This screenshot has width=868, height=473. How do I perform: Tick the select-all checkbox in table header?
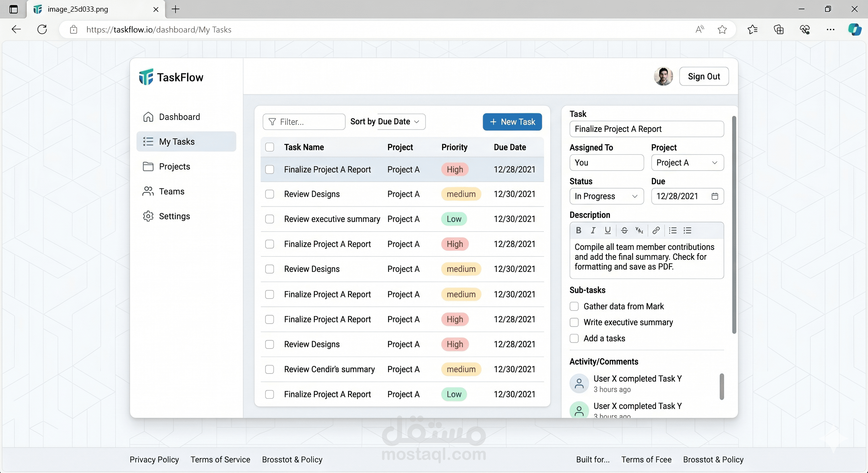click(270, 147)
